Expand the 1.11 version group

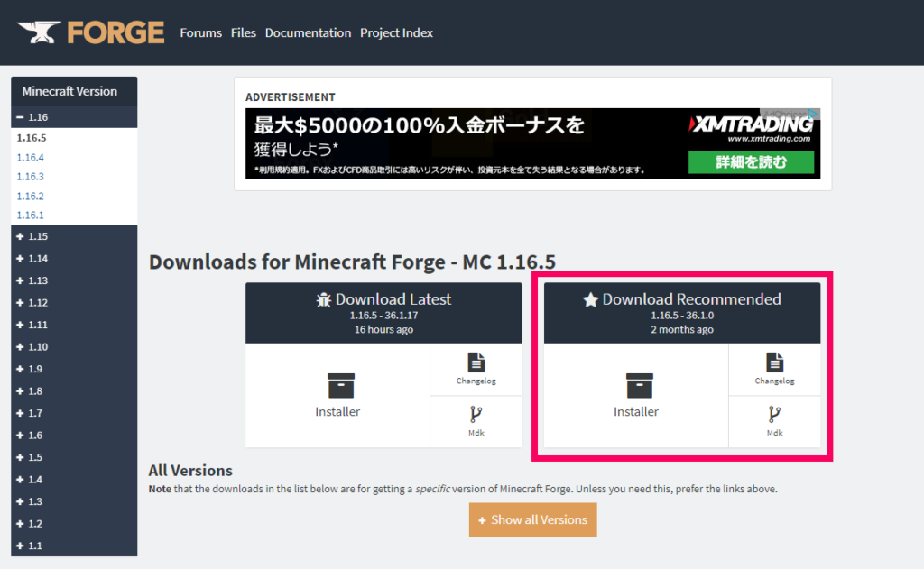74,325
